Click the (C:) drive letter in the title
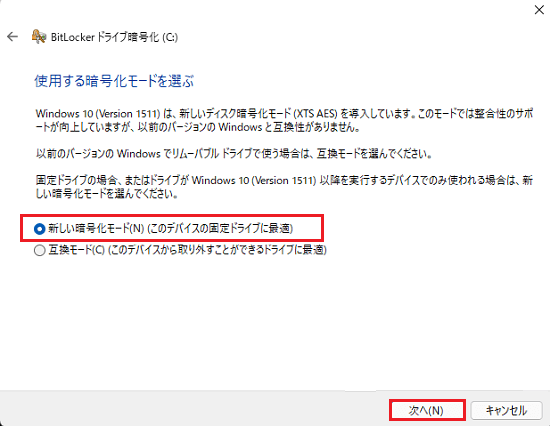This screenshot has height=426, width=550. tap(170, 37)
